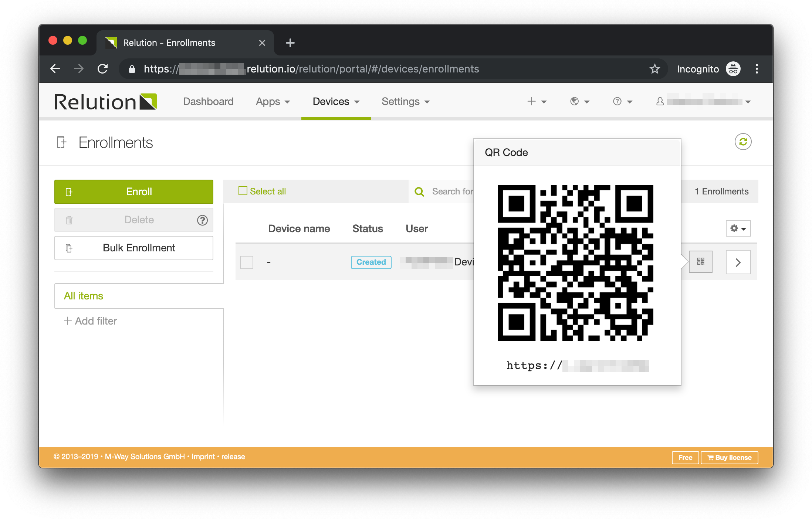This screenshot has height=519, width=812.
Task: Open the help question mark dropdown
Action: click(x=623, y=101)
